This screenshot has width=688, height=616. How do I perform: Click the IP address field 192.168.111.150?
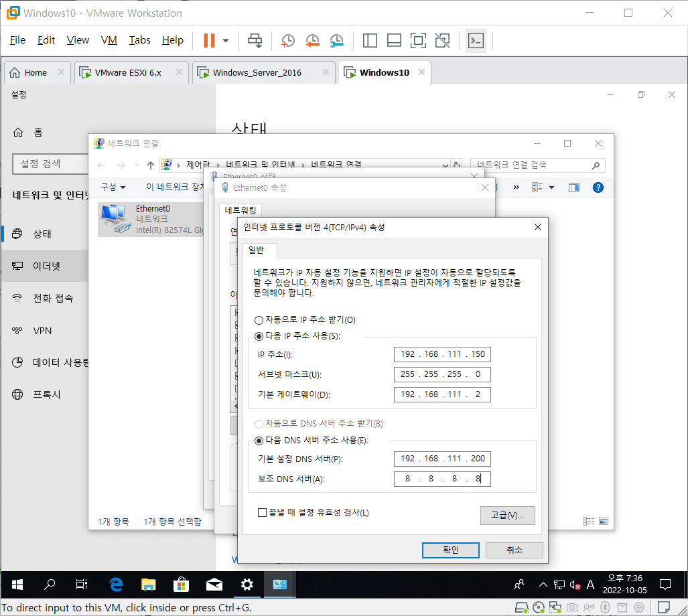(442, 354)
